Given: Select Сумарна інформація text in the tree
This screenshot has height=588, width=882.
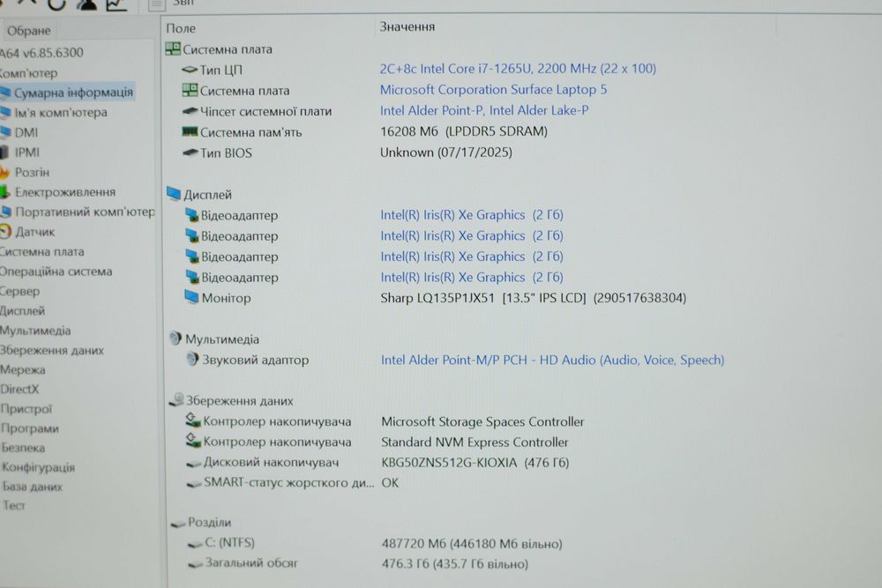Looking at the screenshot, I should [x=74, y=93].
